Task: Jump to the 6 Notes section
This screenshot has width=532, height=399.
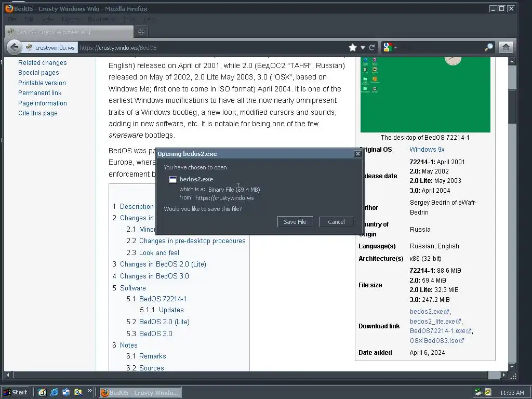Action: pos(125,345)
